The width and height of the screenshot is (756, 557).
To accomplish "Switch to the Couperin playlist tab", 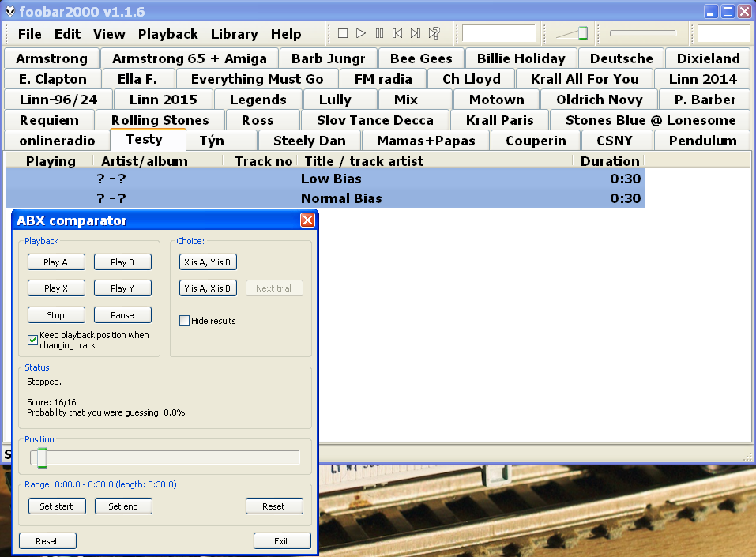I will (536, 141).
